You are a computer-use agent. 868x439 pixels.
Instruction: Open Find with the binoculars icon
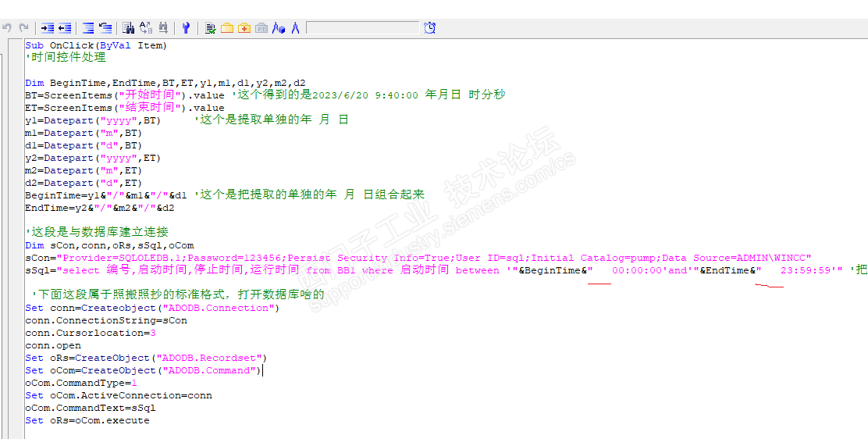129,27
